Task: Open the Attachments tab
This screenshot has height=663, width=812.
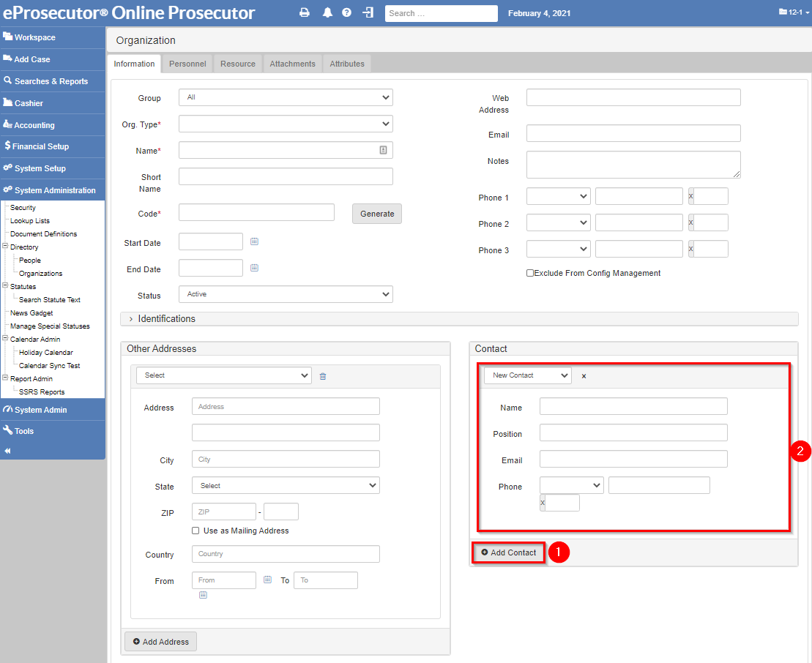Action: (x=292, y=64)
